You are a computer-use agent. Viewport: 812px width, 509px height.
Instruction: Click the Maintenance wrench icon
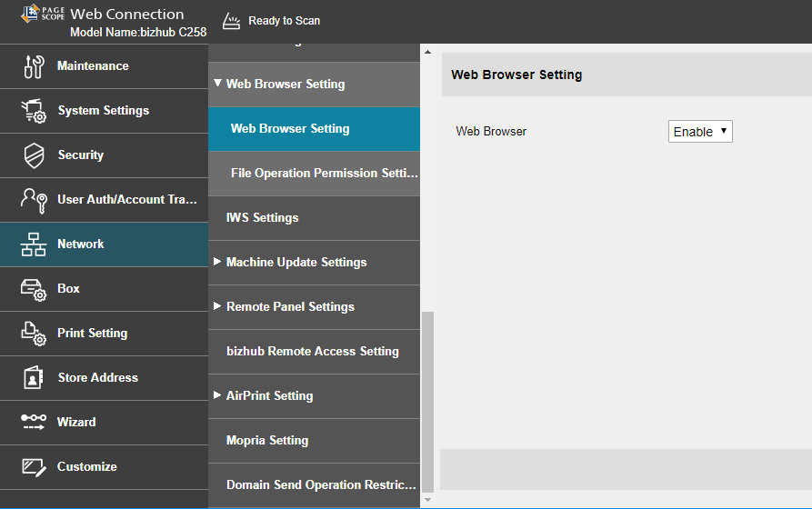click(34, 66)
